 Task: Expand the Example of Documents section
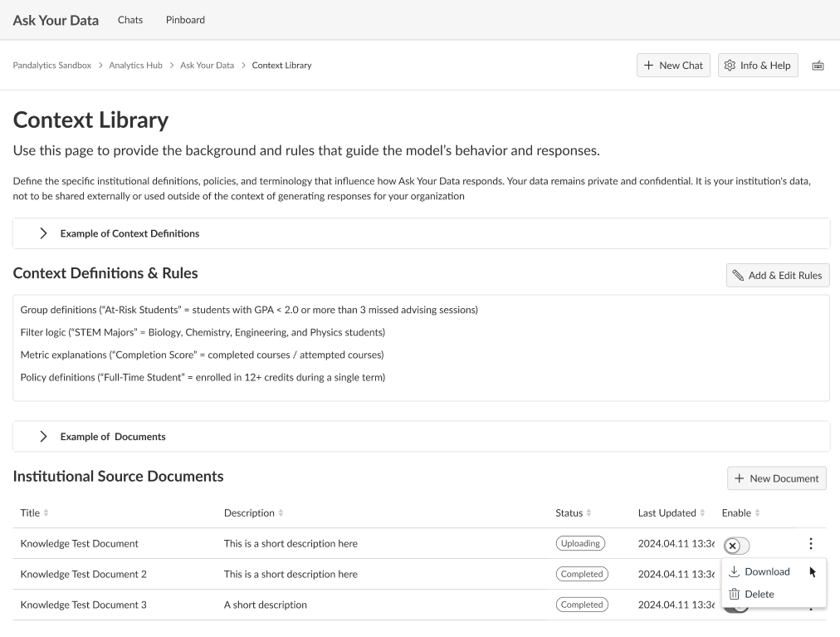pyautogui.click(x=43, y=436)
